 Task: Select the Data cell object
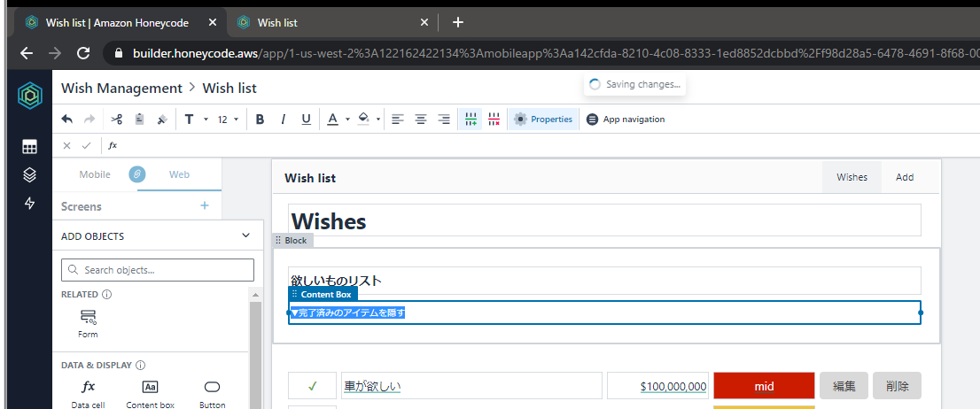tap(88, 395)
